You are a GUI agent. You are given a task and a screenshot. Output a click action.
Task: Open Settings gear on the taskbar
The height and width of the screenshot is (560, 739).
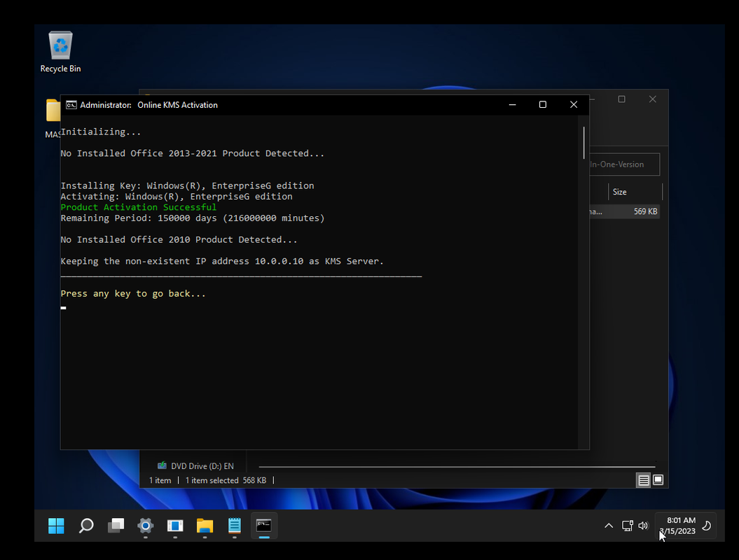point(145,526)
